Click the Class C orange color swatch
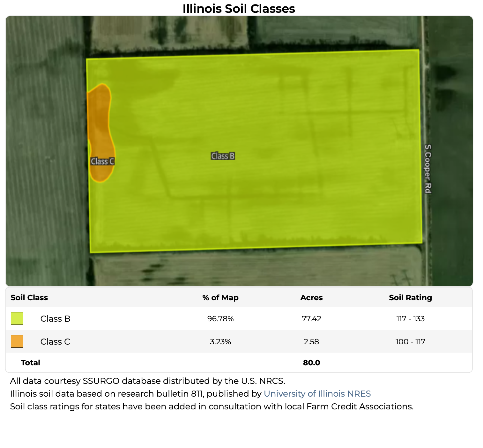Image resolution: width=483 pixels, height=448 pixels. 17,341
